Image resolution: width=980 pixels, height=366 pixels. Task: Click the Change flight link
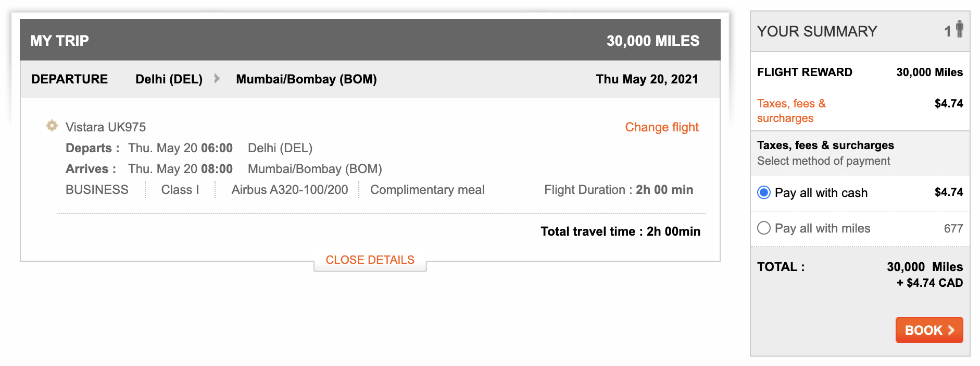pyautogui.click(x=661, y=127)
